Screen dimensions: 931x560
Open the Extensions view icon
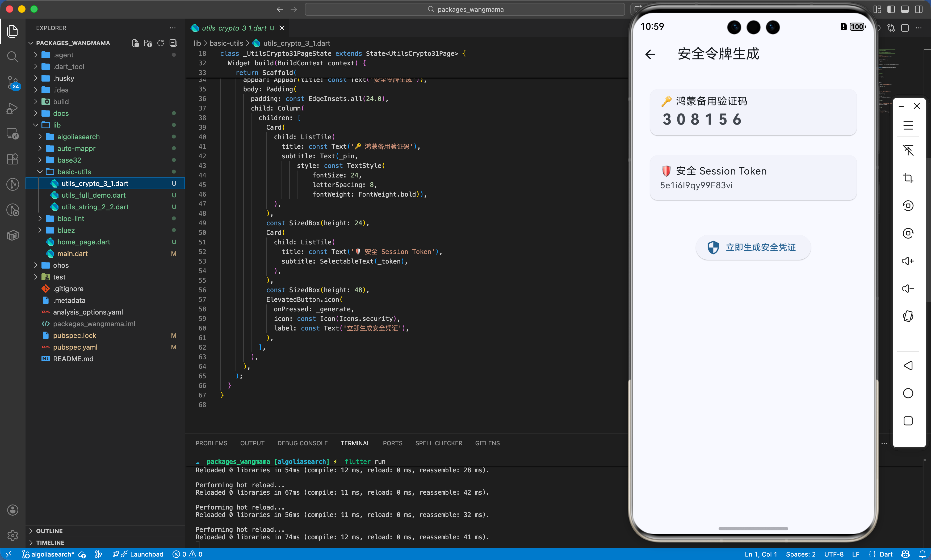tap(12, 159)
